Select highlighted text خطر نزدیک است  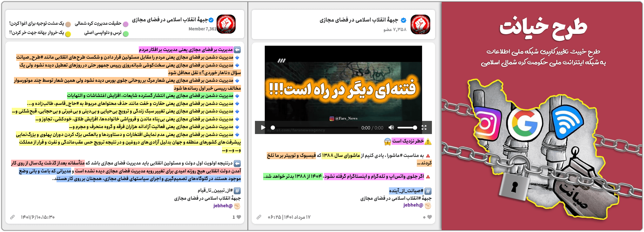(x=408, y=141)
